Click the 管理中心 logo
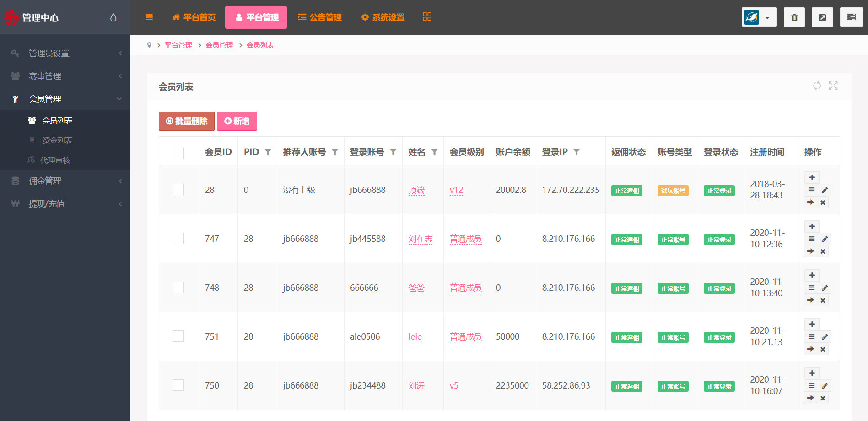The width and height of the screenshot is (868, 421). 32,17
